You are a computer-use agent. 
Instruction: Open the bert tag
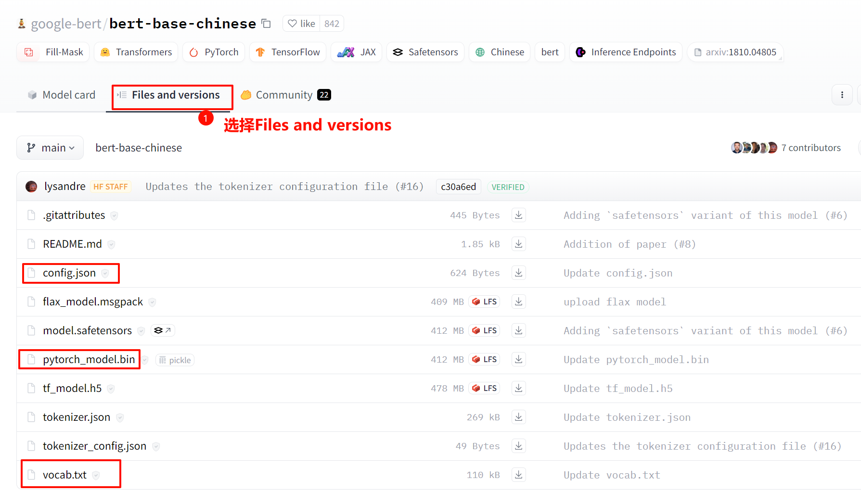pos(550,52)
